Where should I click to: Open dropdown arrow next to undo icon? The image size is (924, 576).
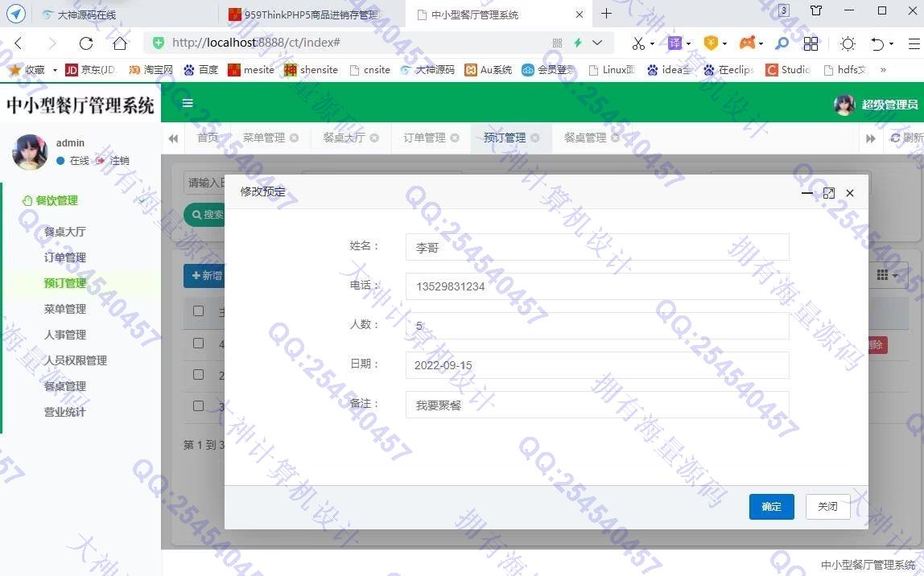[x=891, y=43]
